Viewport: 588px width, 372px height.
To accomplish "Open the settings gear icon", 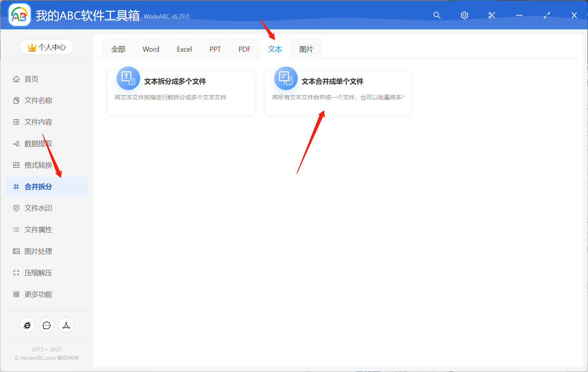I will point(464,15).
